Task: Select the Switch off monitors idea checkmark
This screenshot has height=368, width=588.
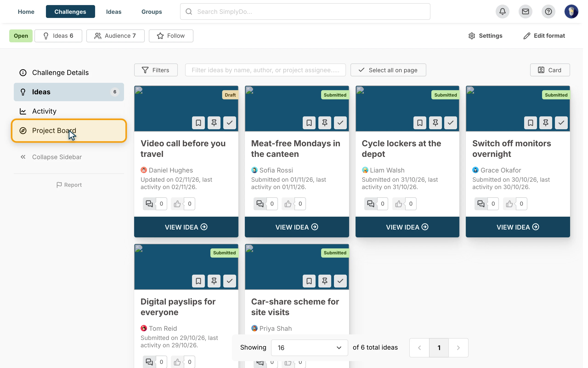Action: [561, 123]
